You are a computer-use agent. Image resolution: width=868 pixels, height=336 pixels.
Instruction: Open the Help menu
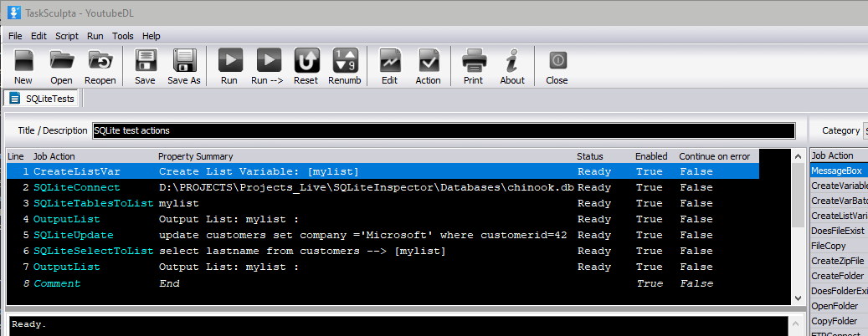pyautogui.click(x=152, y=36)
